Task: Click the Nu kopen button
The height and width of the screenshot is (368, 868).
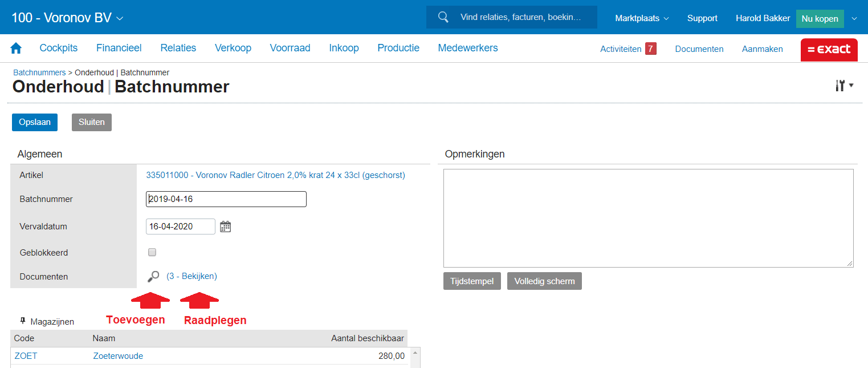Action: click(x=820, y=18)
